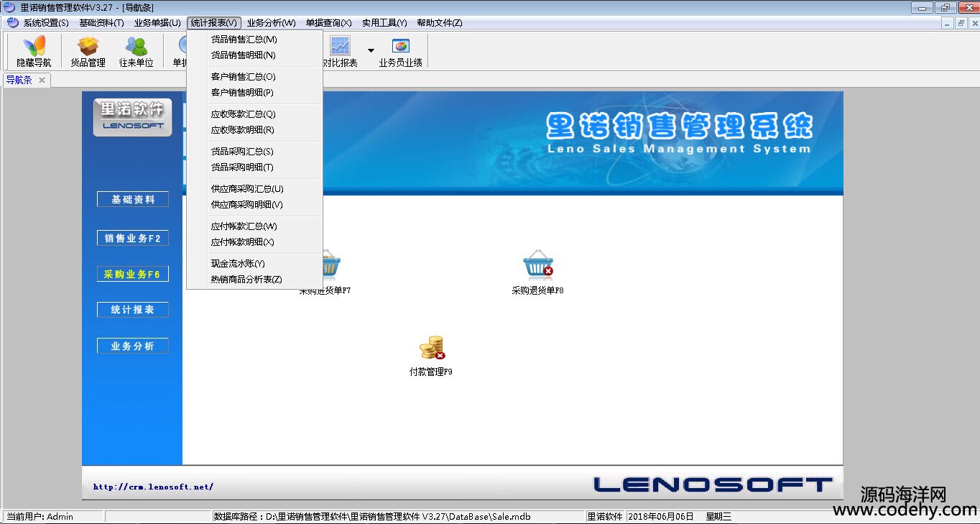
Task: Open the 业务单据(U) menu
Action: 157,23
